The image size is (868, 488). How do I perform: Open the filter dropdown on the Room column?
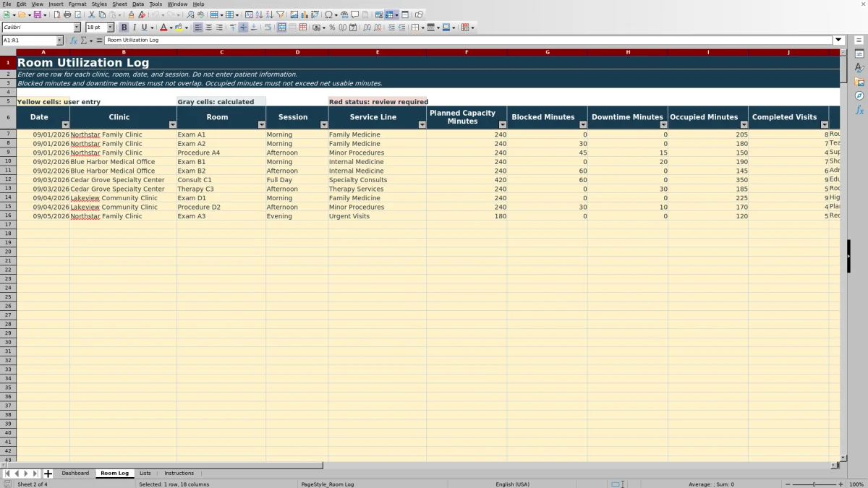coord(261,124)
